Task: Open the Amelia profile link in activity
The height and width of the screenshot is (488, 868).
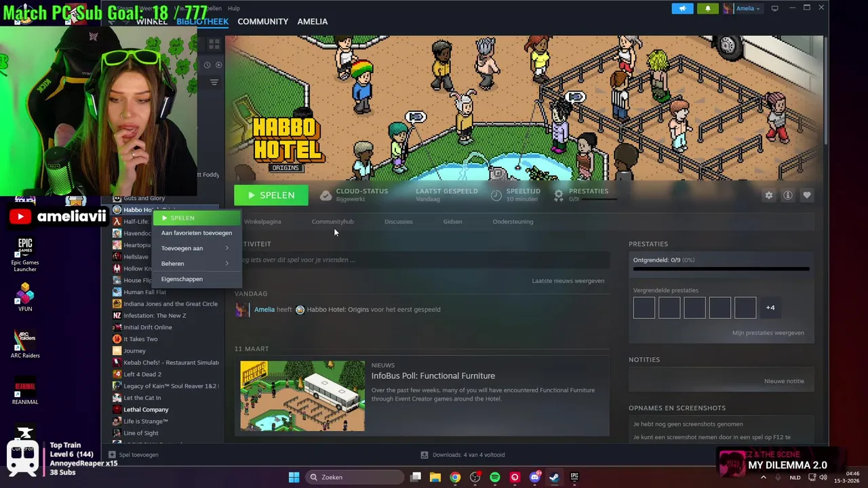Action: point(264,309)
